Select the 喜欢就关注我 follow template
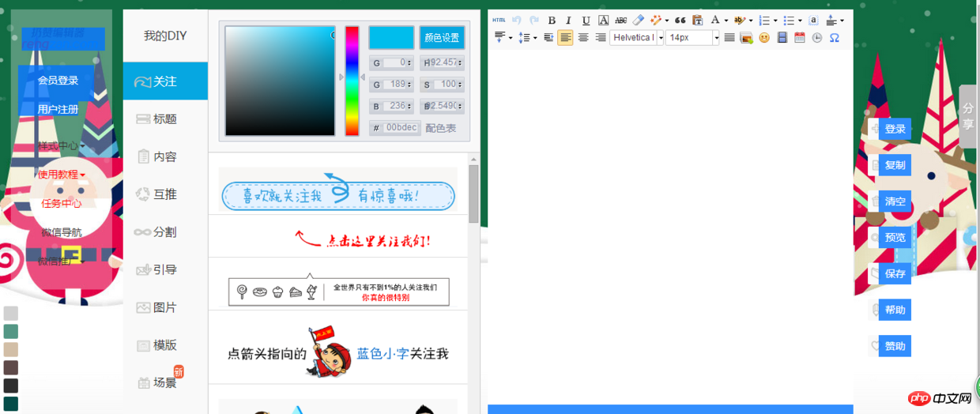The height and width of the screenshot is (414, 980). [x=337, y=190]
